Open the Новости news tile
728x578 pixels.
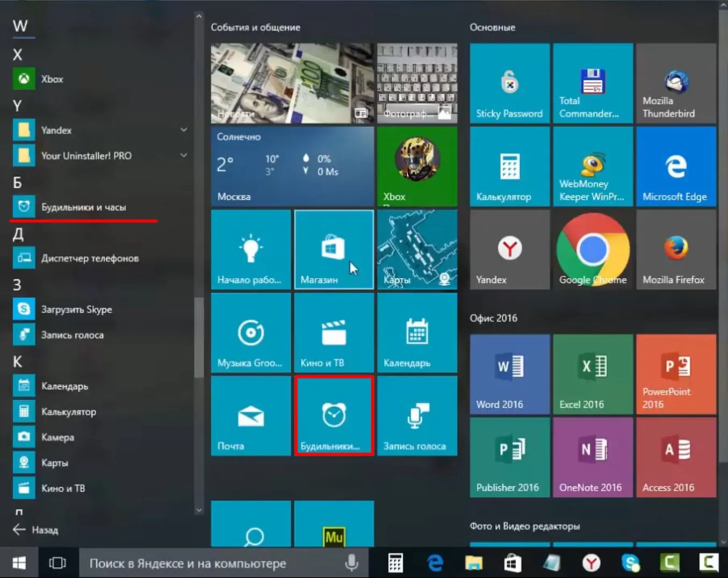292,83
